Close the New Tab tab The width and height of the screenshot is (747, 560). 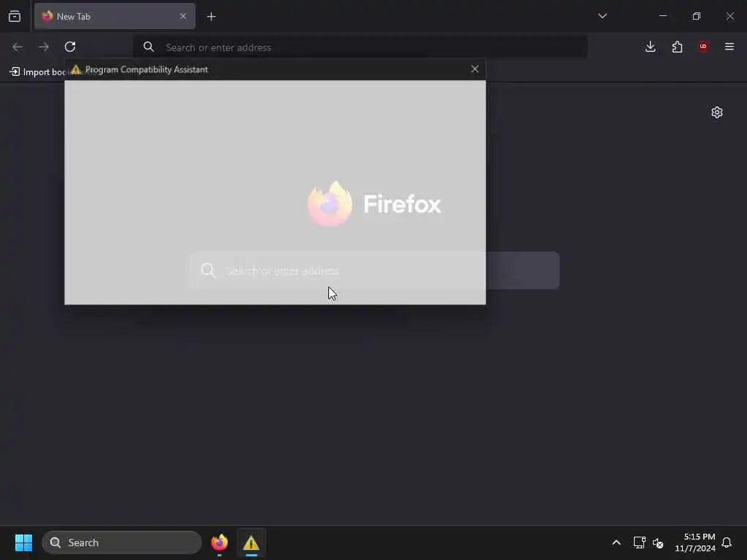point(183,16)
